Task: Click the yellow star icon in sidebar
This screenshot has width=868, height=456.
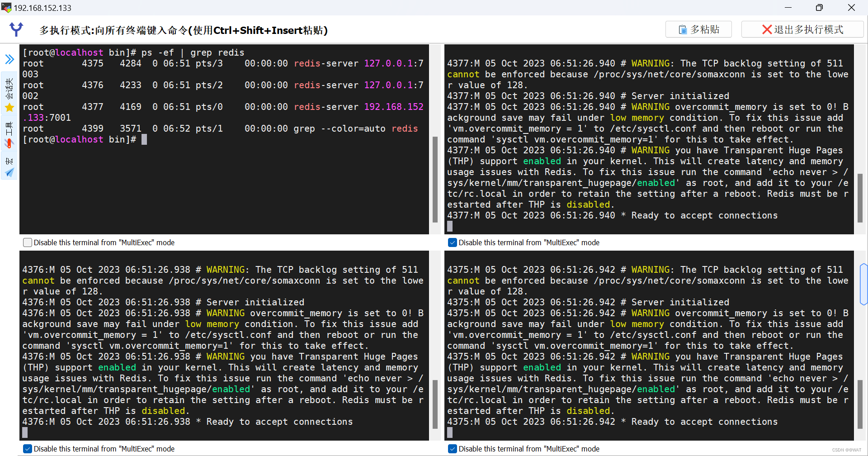Action: pyautogui.click(x=9, y=108)
